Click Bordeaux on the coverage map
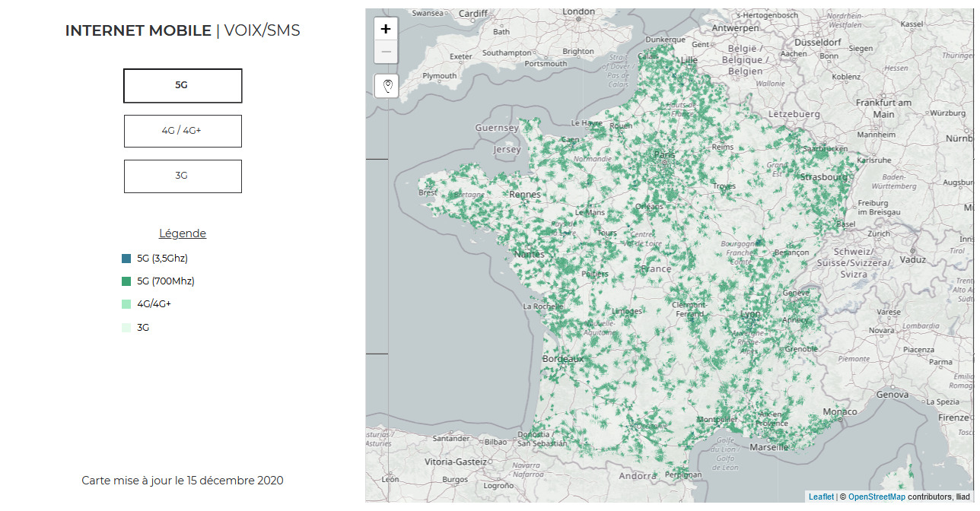Viewport: 980px width, 511px height. pos(562,358)
